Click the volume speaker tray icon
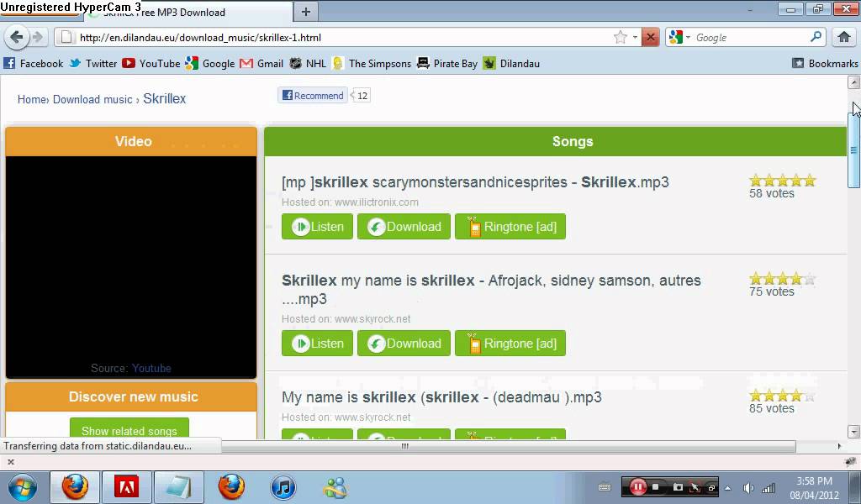 point(747,487)
